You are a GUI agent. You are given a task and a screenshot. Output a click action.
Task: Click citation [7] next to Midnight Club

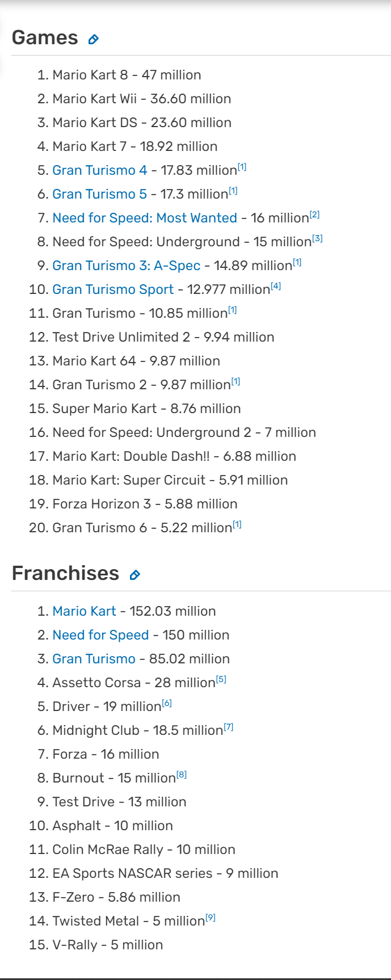229,727
